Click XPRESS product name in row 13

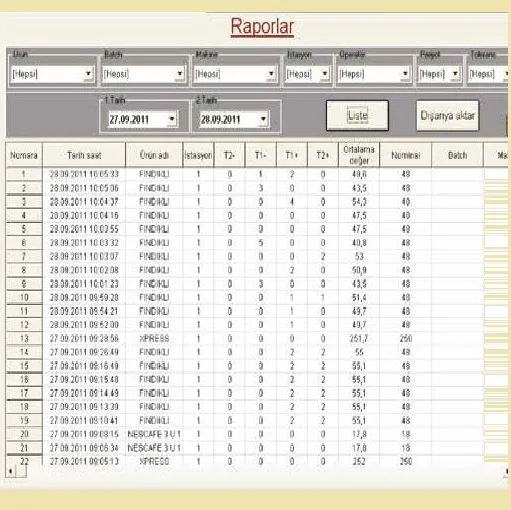154,338
